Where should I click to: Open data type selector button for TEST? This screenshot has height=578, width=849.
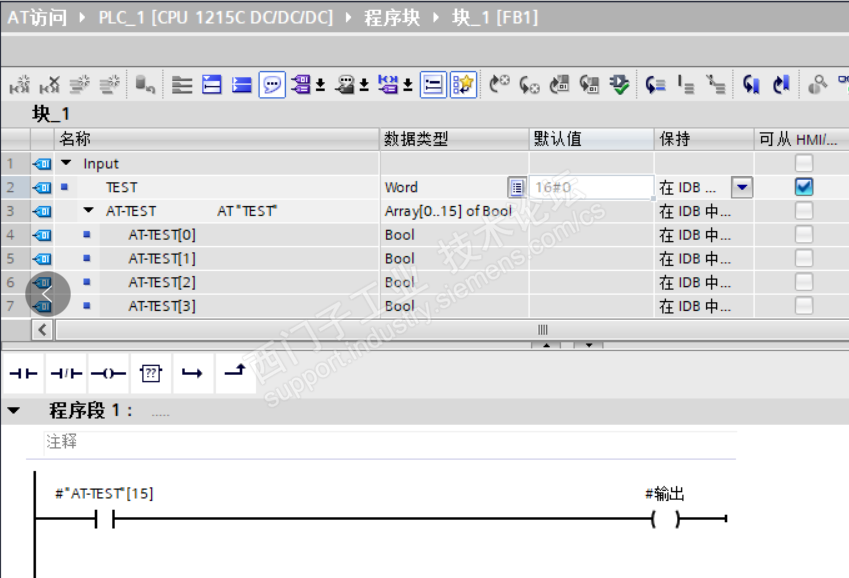tap(517, 187)
